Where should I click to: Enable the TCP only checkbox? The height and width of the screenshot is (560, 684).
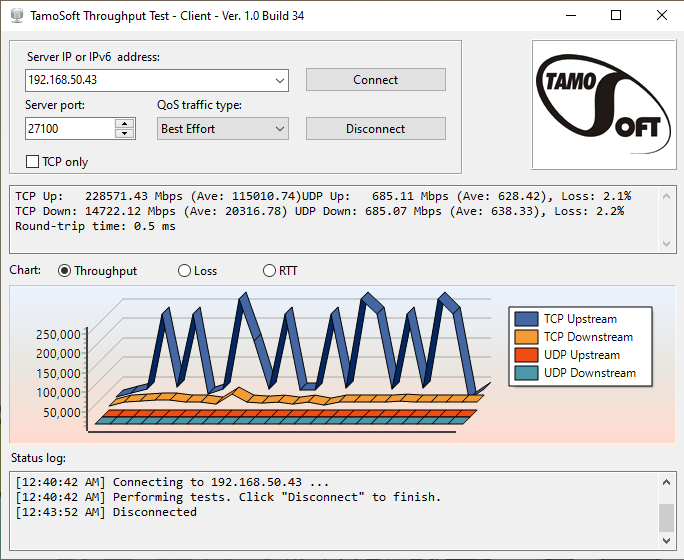point(32,161)
